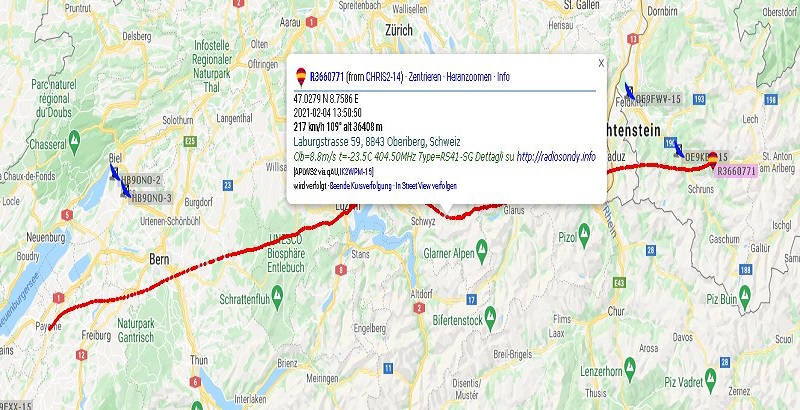Click the CHRIS2-14 source link
This screenshot has width=800, height=410.
[x=384, y=77]
